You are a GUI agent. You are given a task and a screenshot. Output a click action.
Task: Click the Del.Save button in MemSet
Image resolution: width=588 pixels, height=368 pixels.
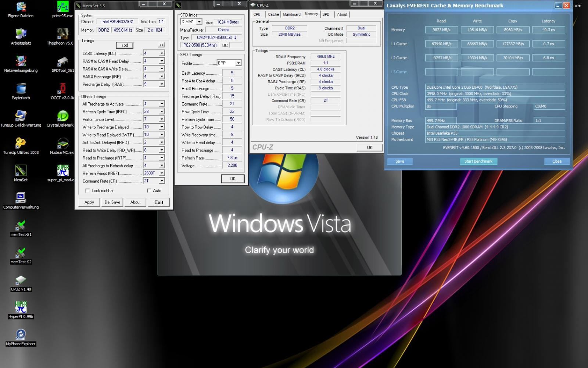pyautogui.click(x=112, y=202)
